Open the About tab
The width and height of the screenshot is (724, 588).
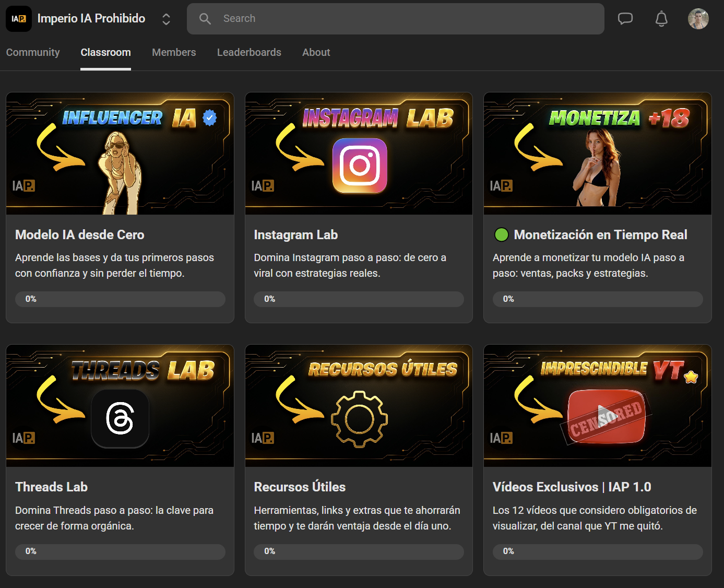pyautogui.click(x=316, y=52)
